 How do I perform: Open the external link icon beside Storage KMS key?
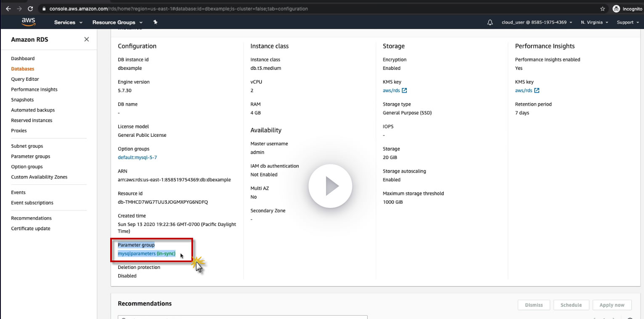coord(404,90)
